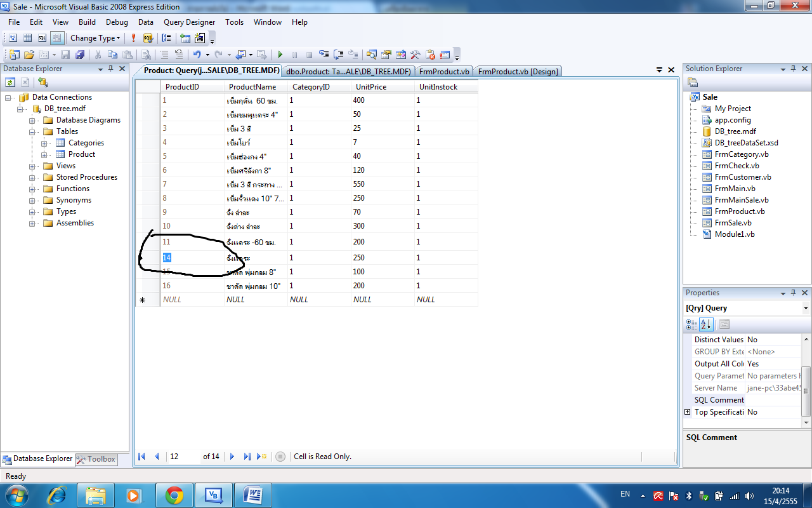Screen dimensions: 812x508
Task: Expand the Database Diagrams folder
Action: click(x=32, y=121)
